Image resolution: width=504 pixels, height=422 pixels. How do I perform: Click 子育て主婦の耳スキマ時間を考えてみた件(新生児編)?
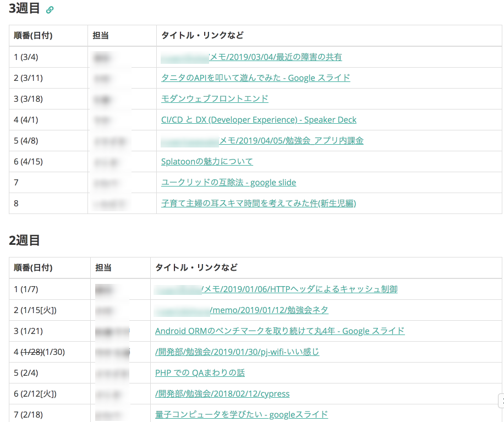[259, 203]
